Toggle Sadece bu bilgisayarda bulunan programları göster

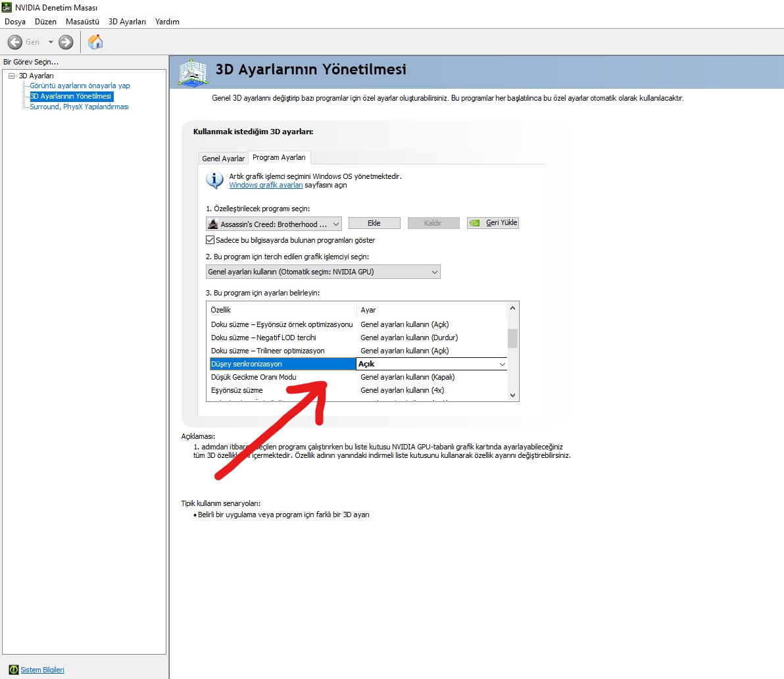point(210,240)
